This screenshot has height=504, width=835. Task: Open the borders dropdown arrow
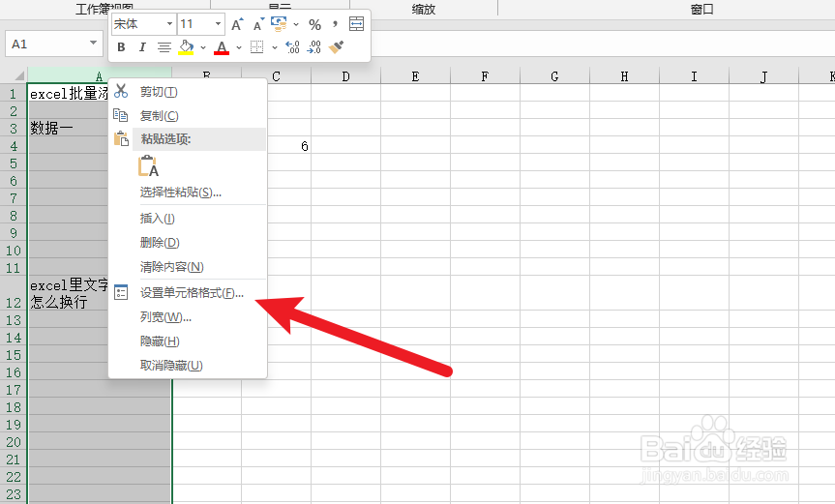(274, 47)
